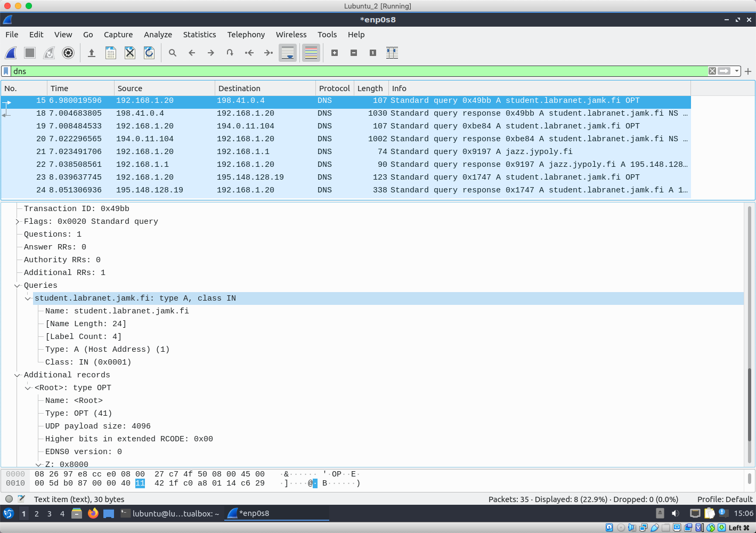Zoom out main window text
Image resolution: width=756 pixels, height=533 pixels.
point(354,53)
